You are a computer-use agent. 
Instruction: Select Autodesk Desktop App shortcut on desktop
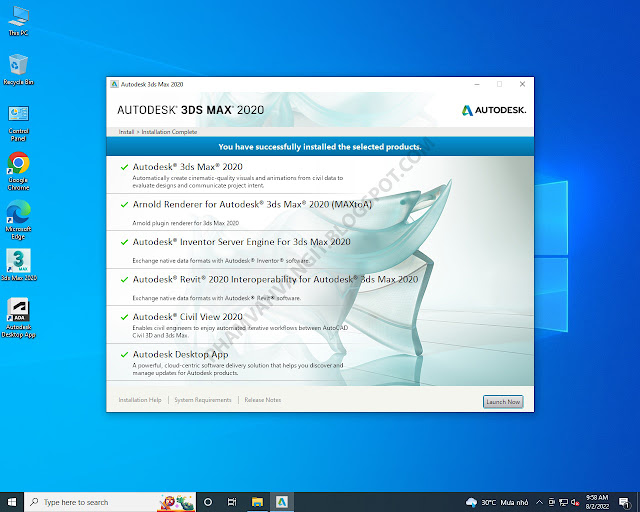coord(18,318)
